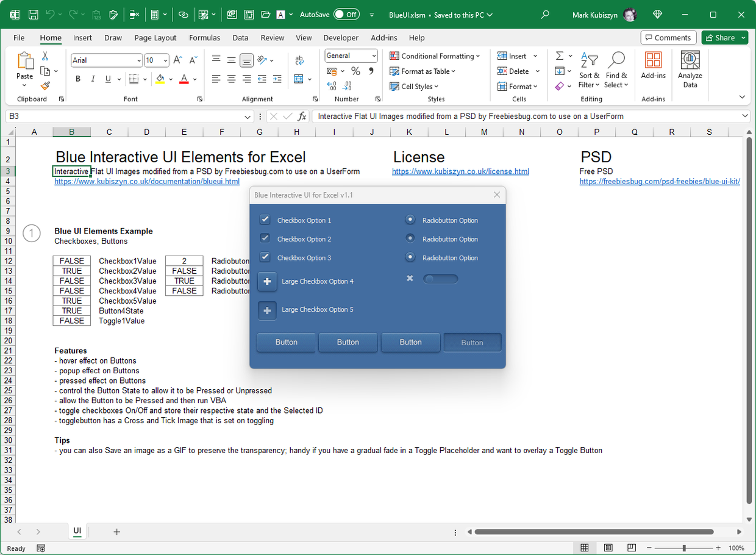
Task: Toggle Bold formatting
Action: (78, 79)
